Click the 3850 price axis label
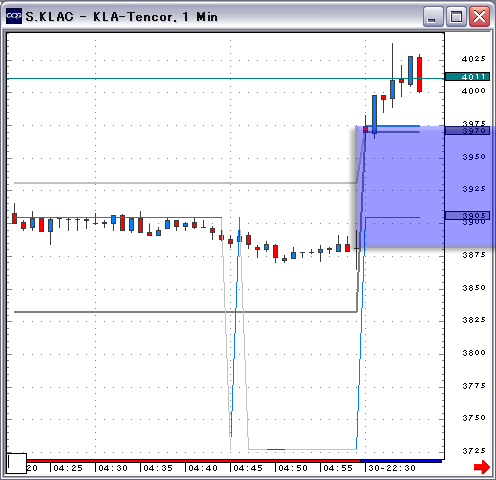 click(x=473, y=288)
